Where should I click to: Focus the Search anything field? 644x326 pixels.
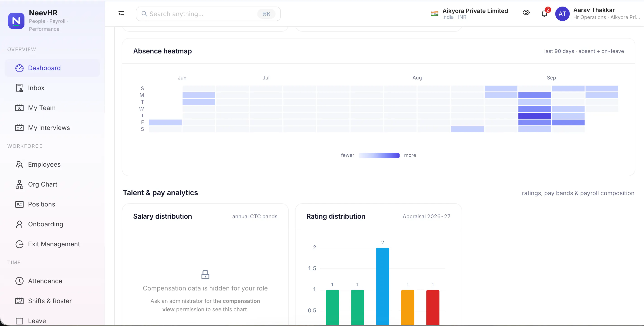(208, 14)
